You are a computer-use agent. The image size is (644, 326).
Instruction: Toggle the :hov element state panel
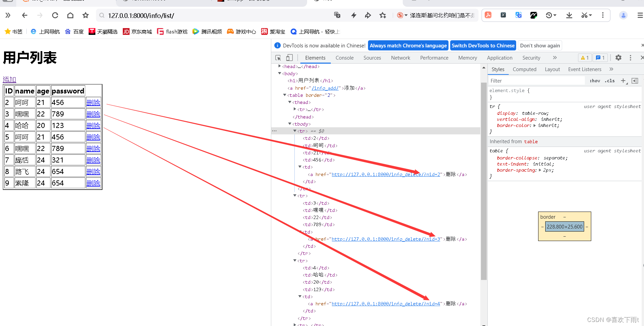pyautogui.click(x=595, y=81)
